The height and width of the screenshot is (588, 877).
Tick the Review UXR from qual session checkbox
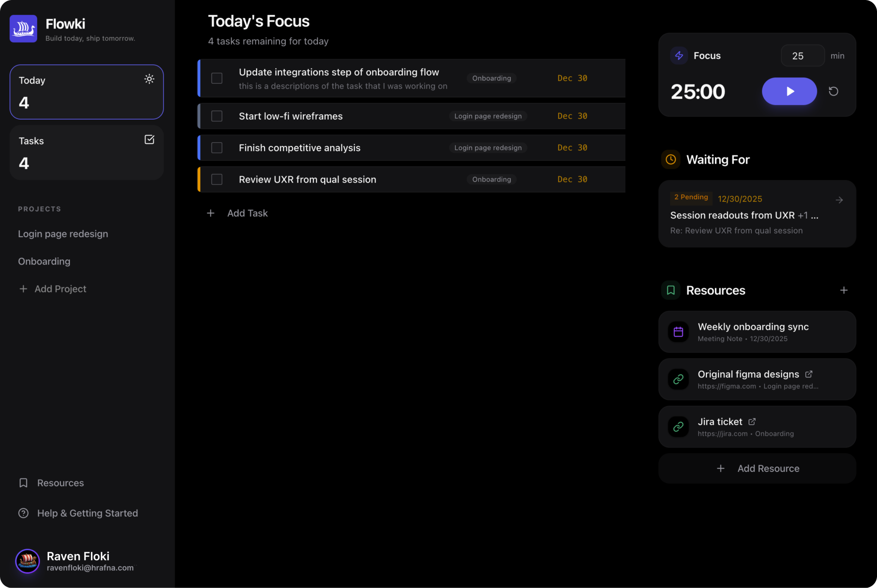pyautogui.click(x=217, y=179)
